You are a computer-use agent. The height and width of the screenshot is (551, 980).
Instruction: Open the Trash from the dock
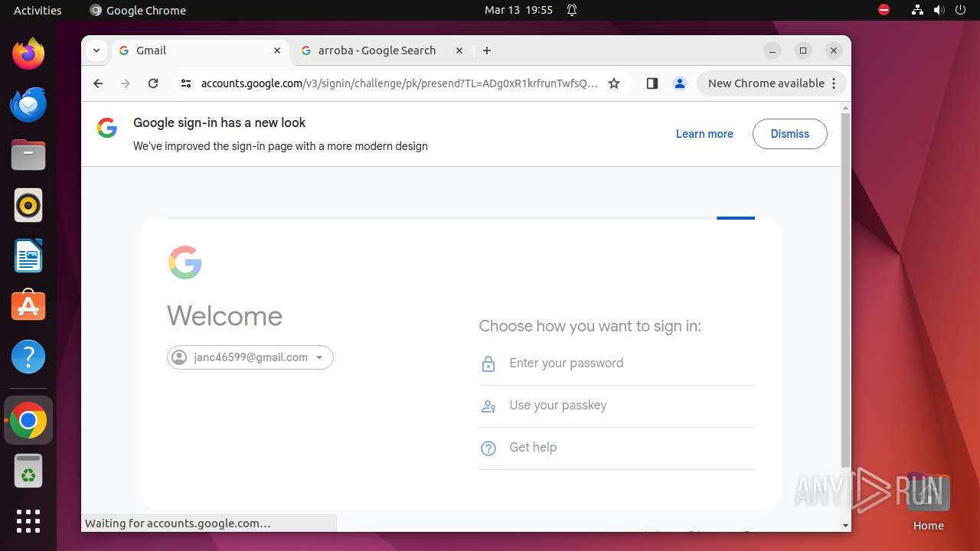click(x=28, y=471)
